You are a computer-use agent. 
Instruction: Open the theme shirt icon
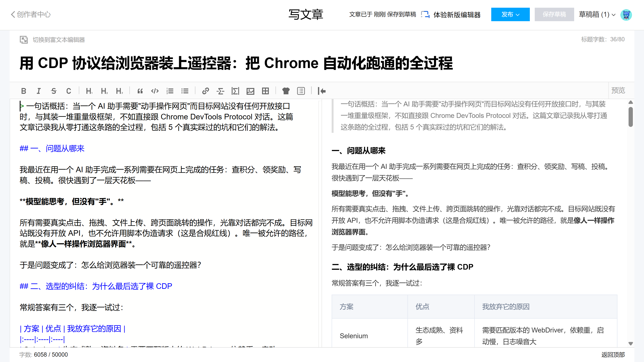point(286,91)
